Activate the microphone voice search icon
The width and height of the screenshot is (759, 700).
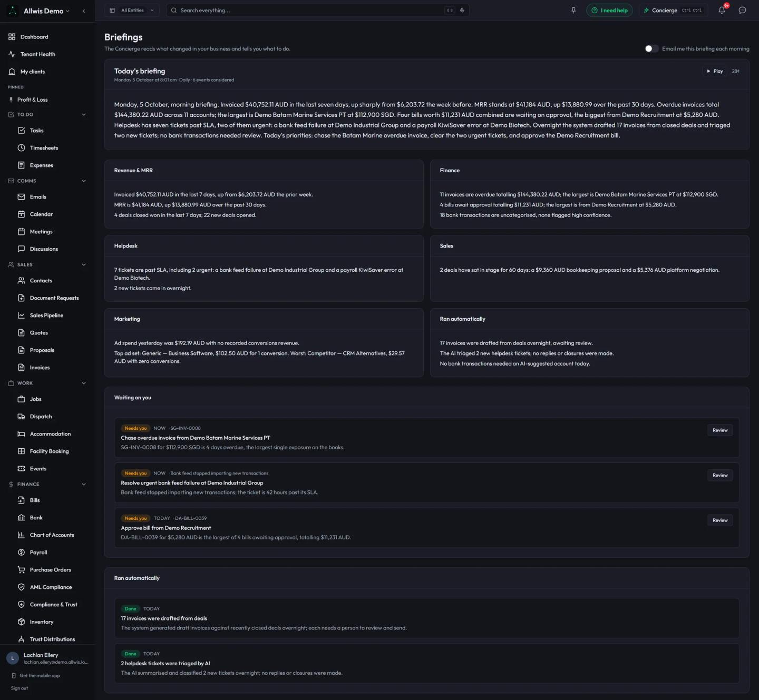[x=462, y=10]
